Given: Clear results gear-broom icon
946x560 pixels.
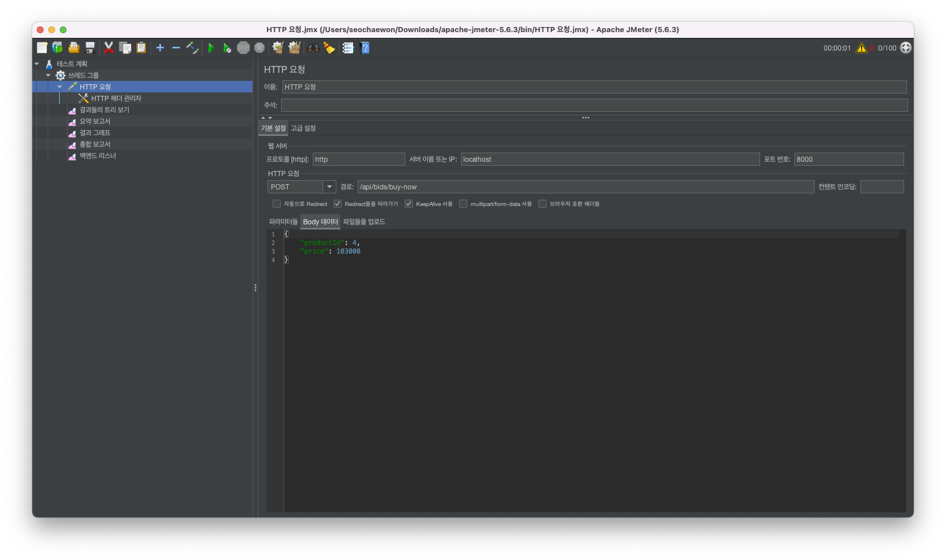Looking at the screenshot, I should [x=278, y=48].
